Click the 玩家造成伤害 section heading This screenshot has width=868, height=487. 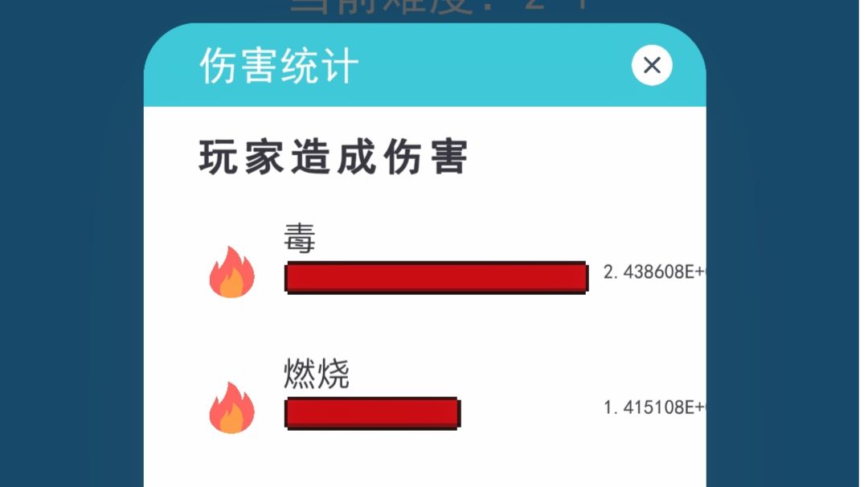[x=334, y=158]
